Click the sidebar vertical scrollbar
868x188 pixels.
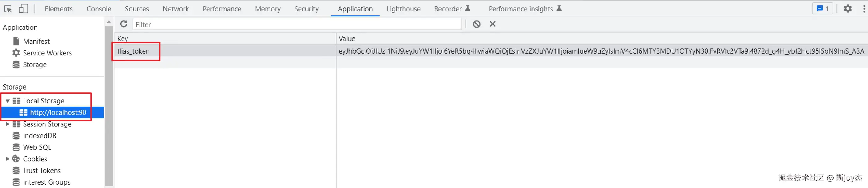109,101
